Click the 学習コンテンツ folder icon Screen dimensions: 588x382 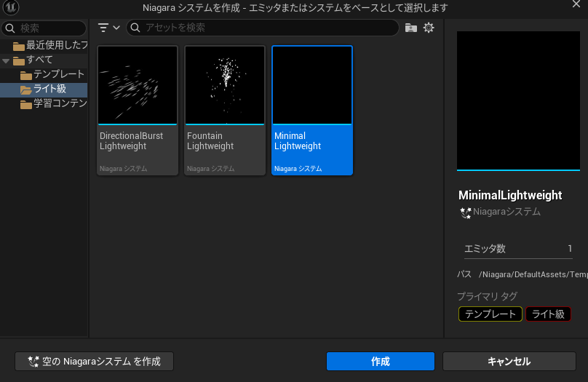pyautogui.click(x=26, y=104)
